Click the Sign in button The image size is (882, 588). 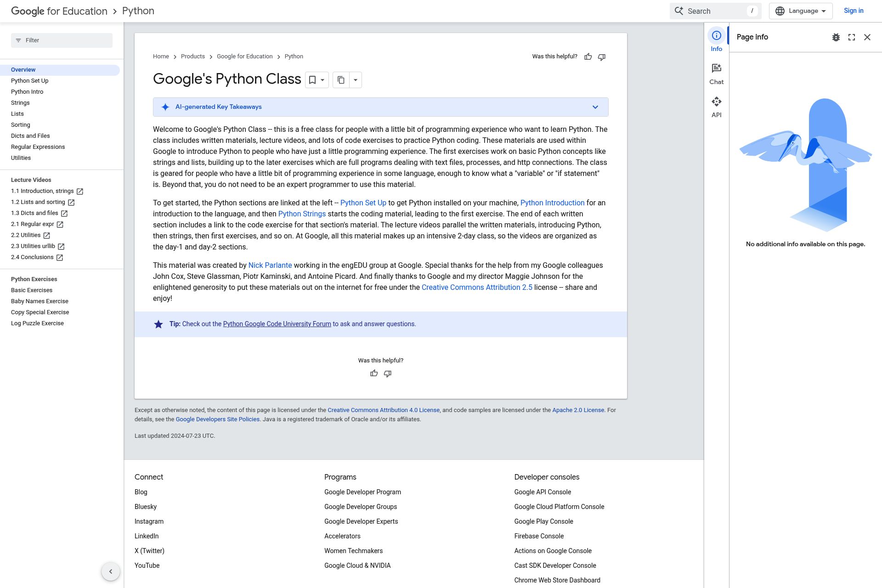pos(854,11)
